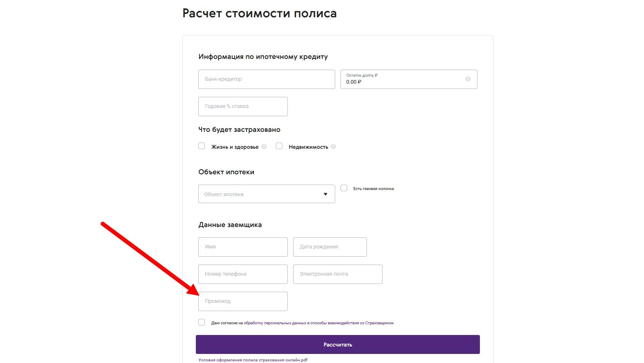Check the Недвижимость option
644x363 pixels.
279,146
